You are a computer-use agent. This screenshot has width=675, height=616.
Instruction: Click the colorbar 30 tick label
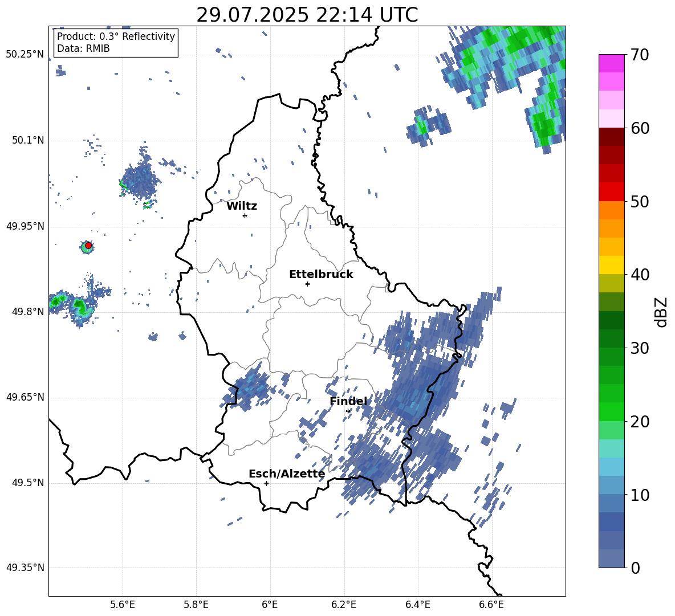[640, 348]
